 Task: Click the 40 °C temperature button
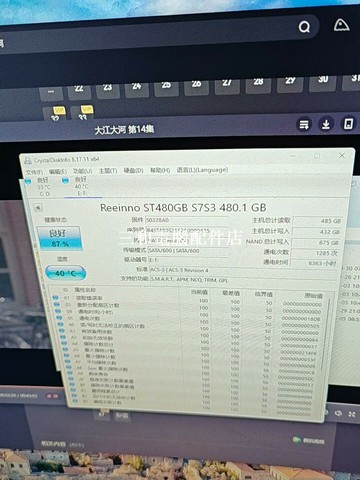pyautogui.click(x=66, y=273)
